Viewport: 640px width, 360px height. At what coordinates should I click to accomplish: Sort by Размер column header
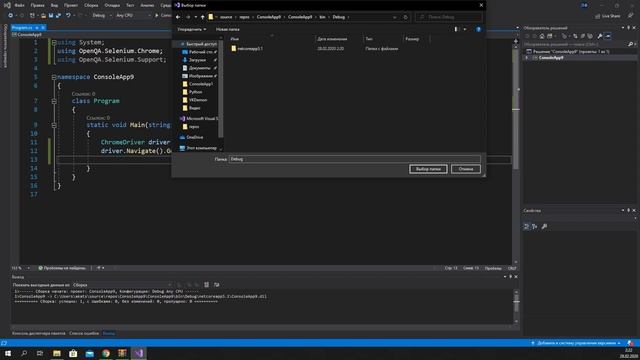[x=412, y=39]
